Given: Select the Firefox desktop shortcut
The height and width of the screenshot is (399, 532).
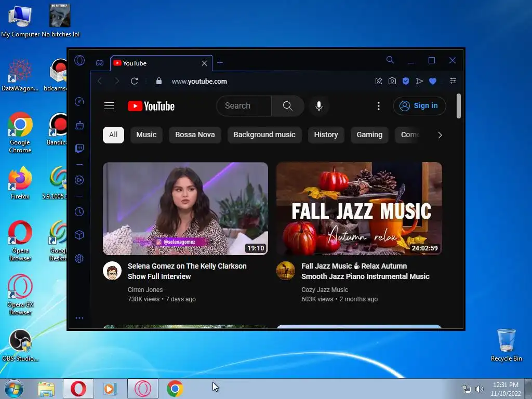Looking at the screenshot, I should (x=20, y=183).
